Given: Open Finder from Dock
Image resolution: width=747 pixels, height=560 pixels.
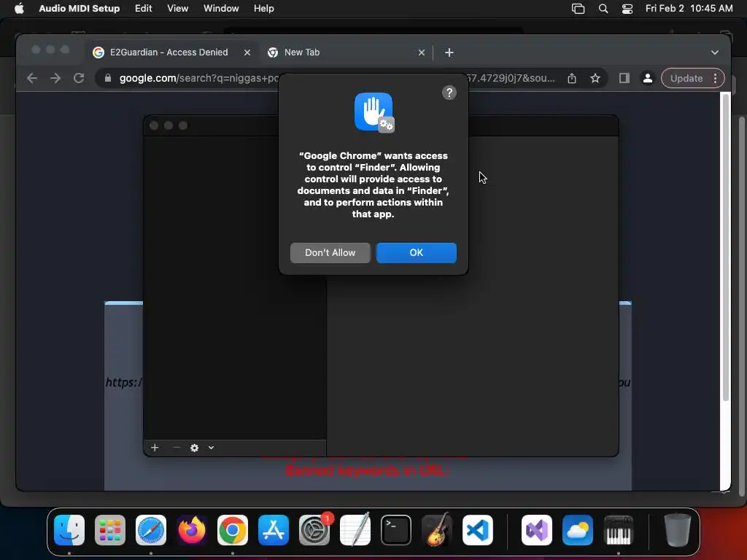Looking at the screenshot, I should [x=69, y=530].
